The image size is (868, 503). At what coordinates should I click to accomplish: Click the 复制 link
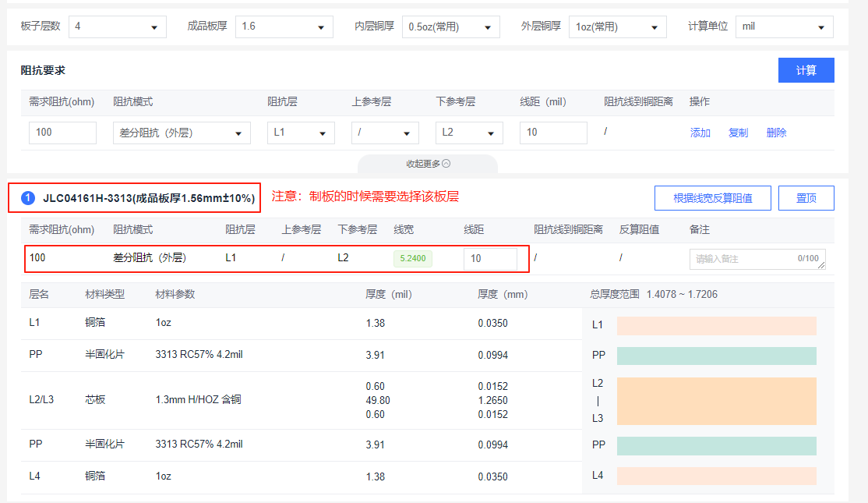pos(738,133)
